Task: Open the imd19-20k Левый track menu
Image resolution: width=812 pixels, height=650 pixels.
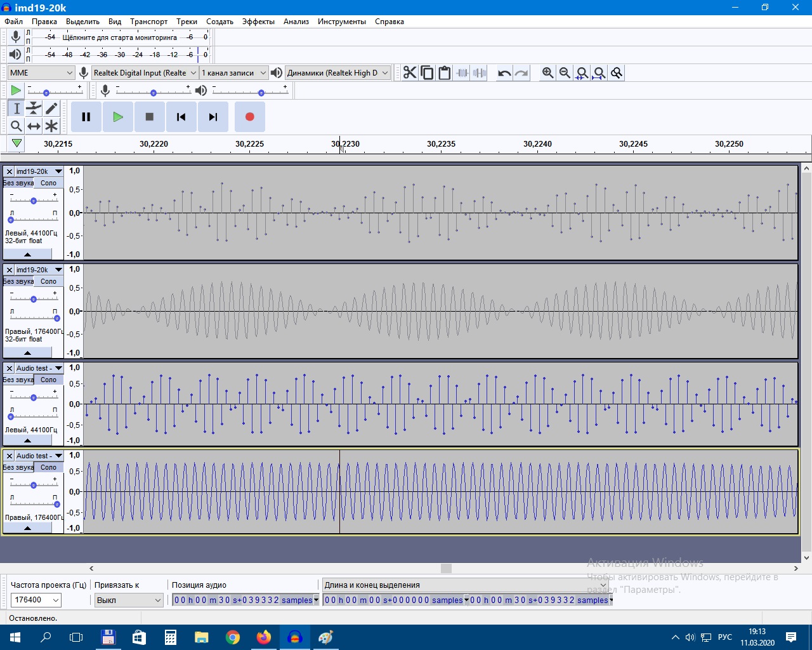Action: click(39, 171)
